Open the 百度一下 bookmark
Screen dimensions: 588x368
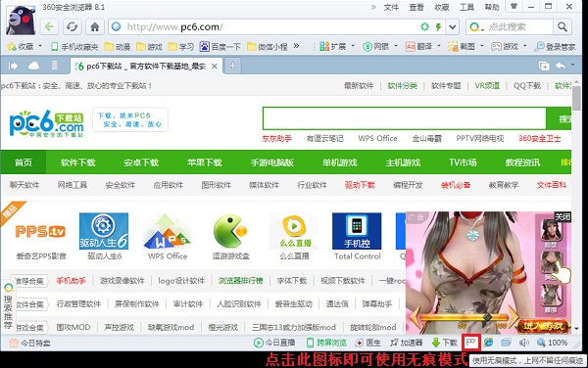tap(220, 47)
